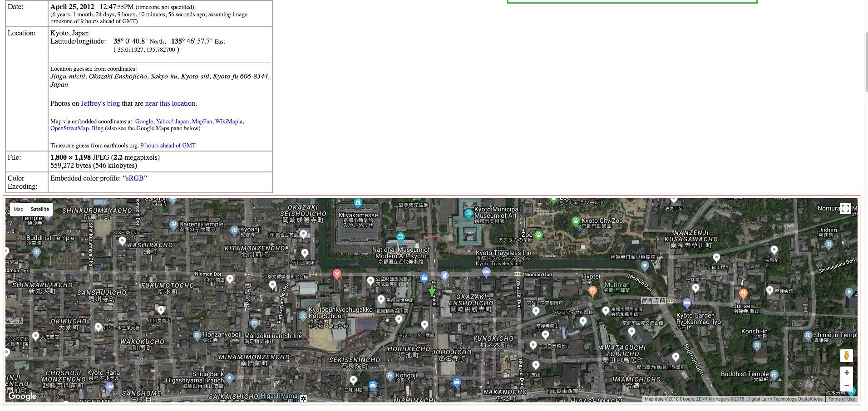Click the Koto School marker icon
Viewport: 868px width, 411px height.
pos(303,316)
